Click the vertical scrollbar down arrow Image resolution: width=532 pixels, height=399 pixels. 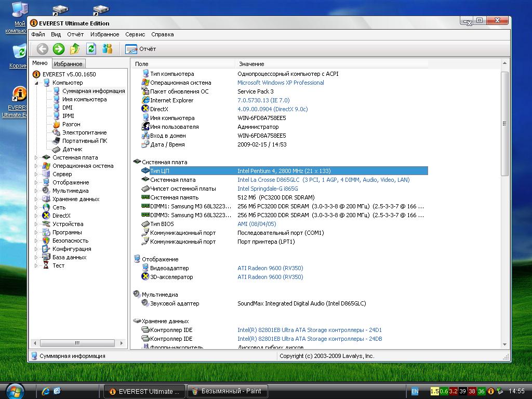pyautogui.click(x=504, y=344)
